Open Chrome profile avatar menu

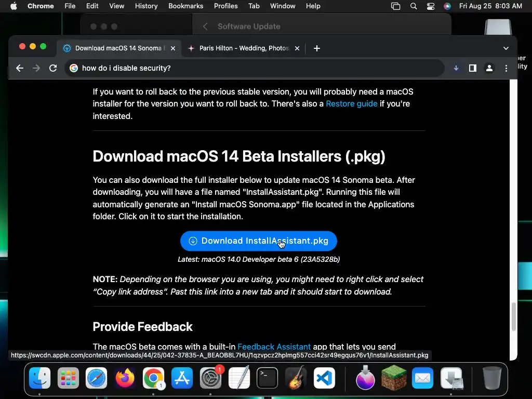[489, 68]
